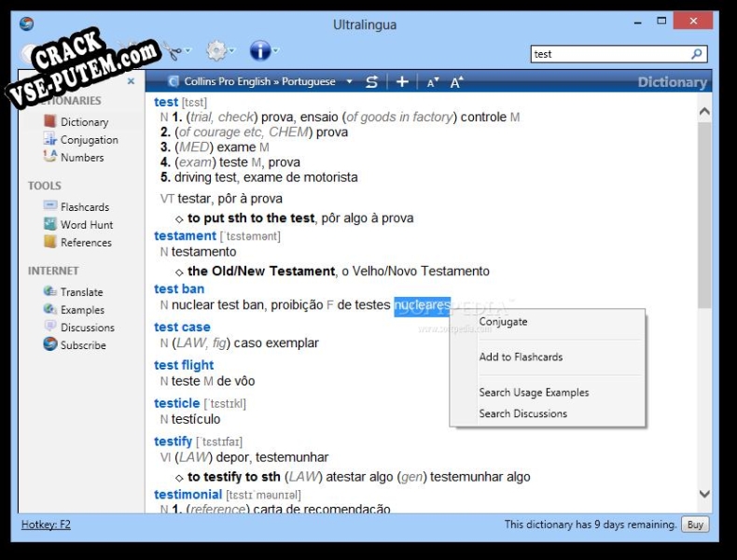The image size is (737, 560).
Task: Click the magnifying glass search icon
Action: click(x=697, y=54)
